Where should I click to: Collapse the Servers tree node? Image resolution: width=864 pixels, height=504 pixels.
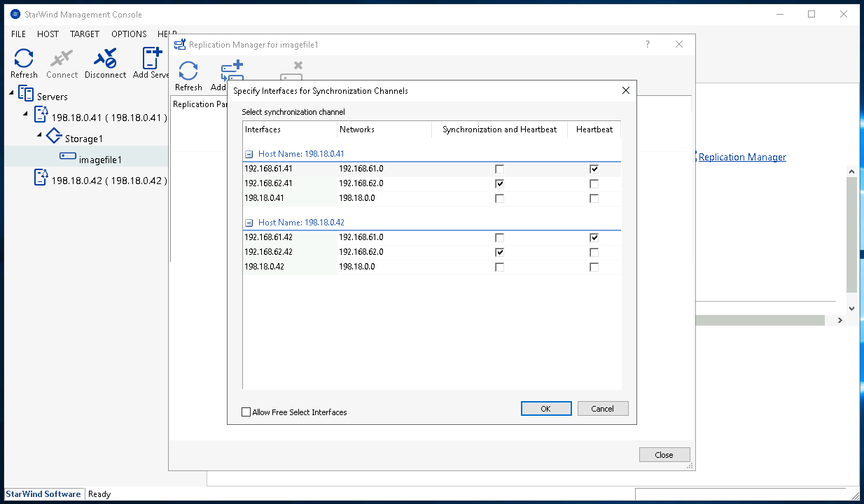pyautogui.click(x=12, y=93)
